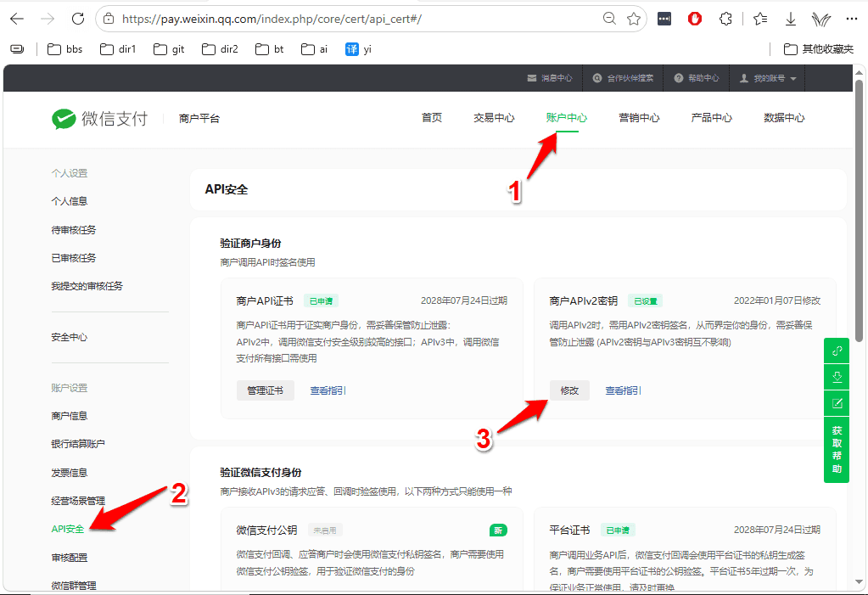
Task: Add this page to favorites with the star
Action: click(634, 19)
